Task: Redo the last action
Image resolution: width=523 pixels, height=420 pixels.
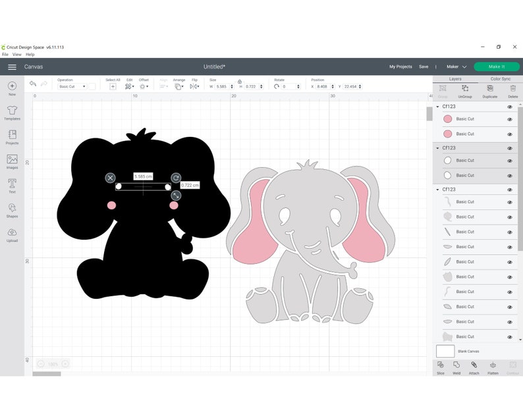Action: click(x=43, y=84)
